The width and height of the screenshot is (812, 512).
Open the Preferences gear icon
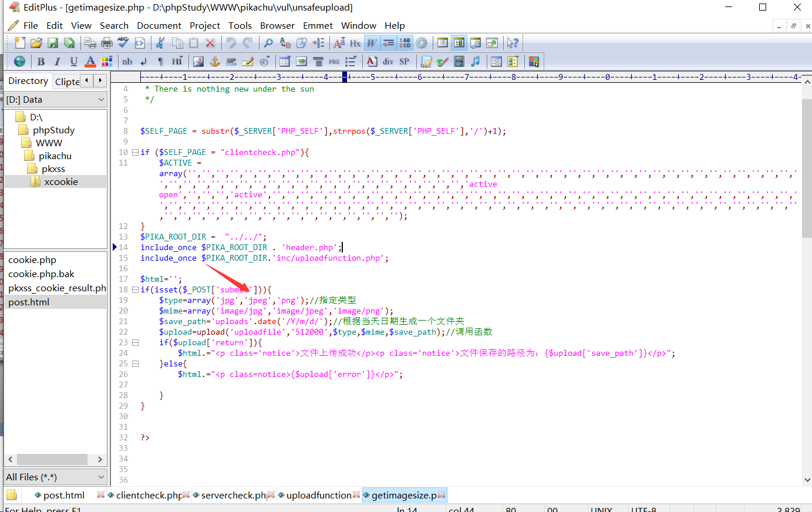422,43
